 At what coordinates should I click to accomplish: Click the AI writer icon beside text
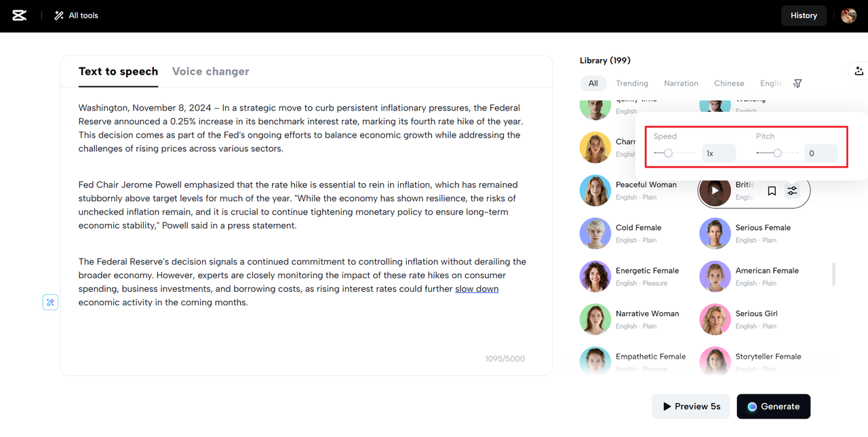coord(50,302)
